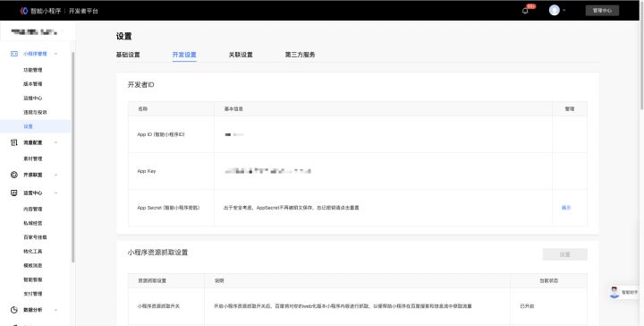The height and width of the screenshot is (326, 644).
Task: Collapse the 开源联盟 menu chevron
Action: point(55,175)
